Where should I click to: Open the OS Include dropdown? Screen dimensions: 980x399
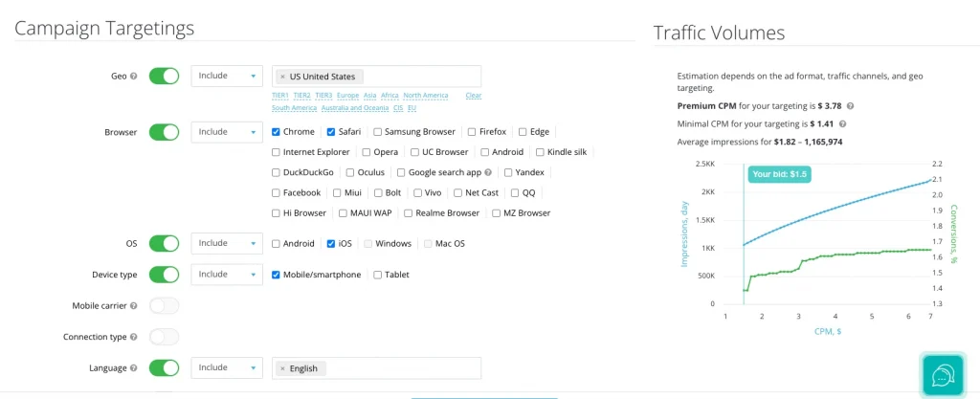(227, 244)
